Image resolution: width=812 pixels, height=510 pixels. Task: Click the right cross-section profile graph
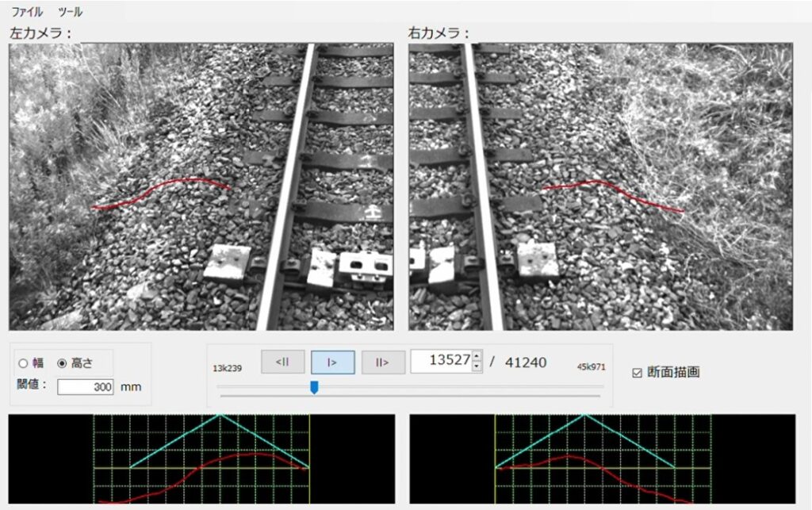point(603,458)
